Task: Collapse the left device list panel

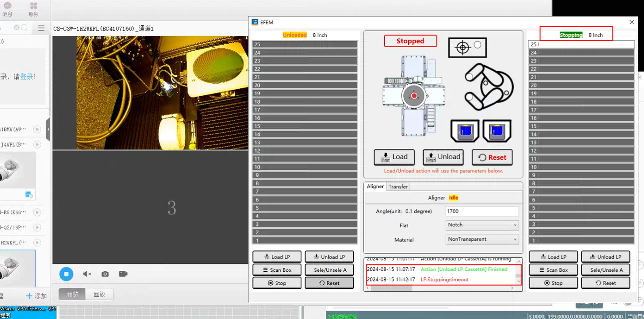Action: pyautogui.click(x=48, y=130)
